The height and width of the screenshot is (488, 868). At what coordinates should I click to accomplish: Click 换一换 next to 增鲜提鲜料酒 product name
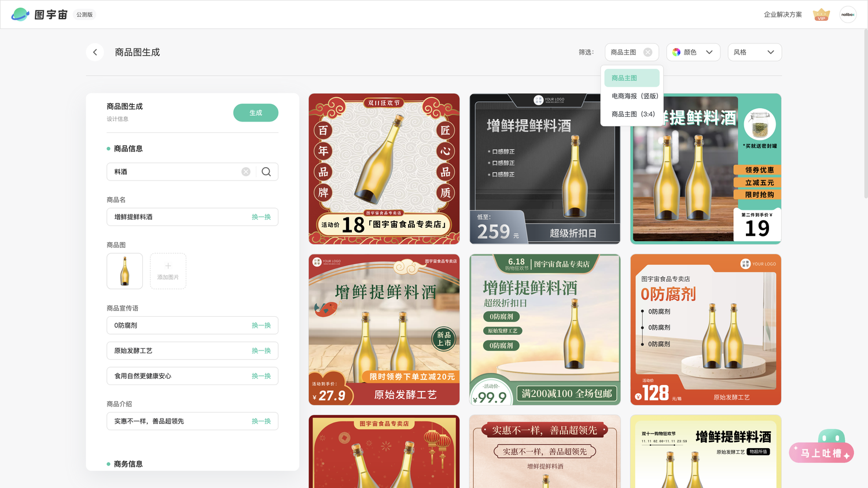click(x=261, y=217)
